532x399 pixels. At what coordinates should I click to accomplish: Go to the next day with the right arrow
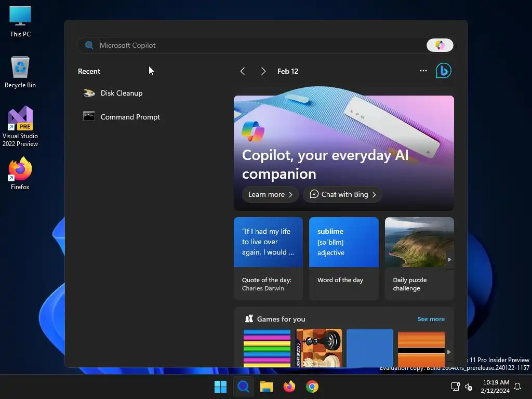tap(263, 71)
